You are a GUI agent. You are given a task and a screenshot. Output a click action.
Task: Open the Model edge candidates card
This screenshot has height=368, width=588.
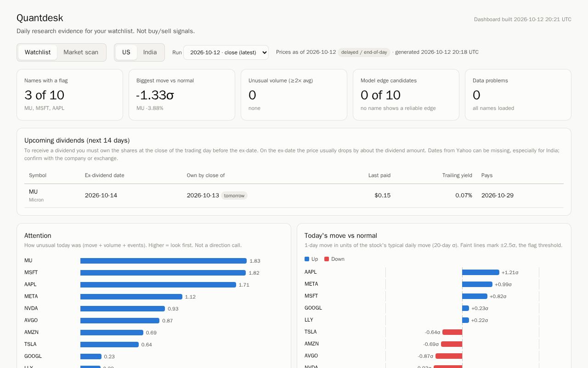[406, 95]
